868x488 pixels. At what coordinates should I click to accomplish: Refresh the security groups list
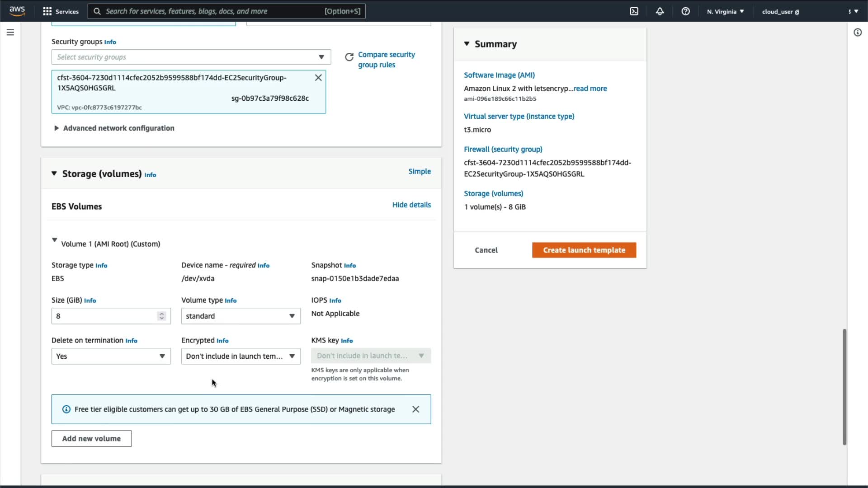click(x=349, y=57)
